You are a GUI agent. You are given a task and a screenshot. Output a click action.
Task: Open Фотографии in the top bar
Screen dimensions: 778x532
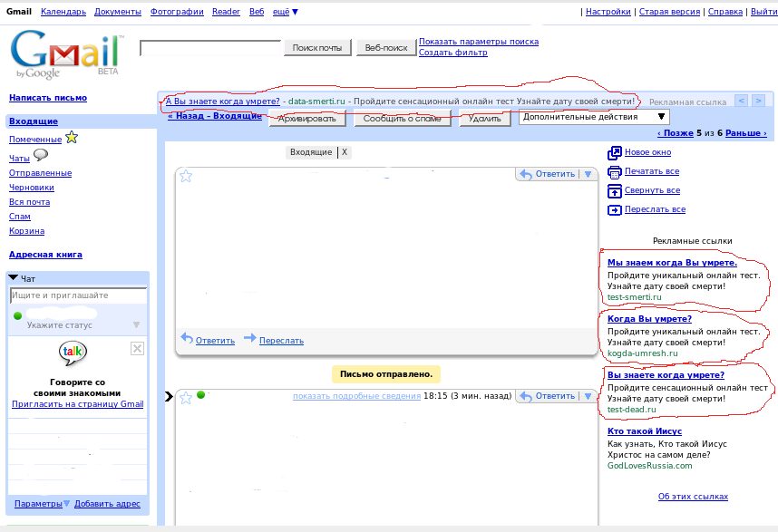pyautogui.click(x=177, y=12)
